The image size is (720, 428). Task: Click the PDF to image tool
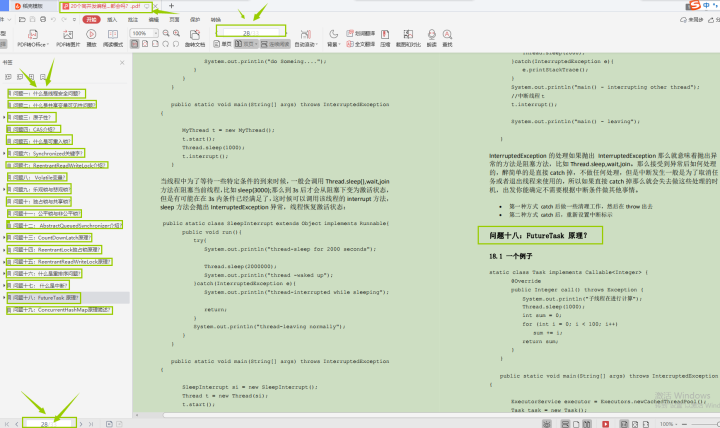pos(68,39)
